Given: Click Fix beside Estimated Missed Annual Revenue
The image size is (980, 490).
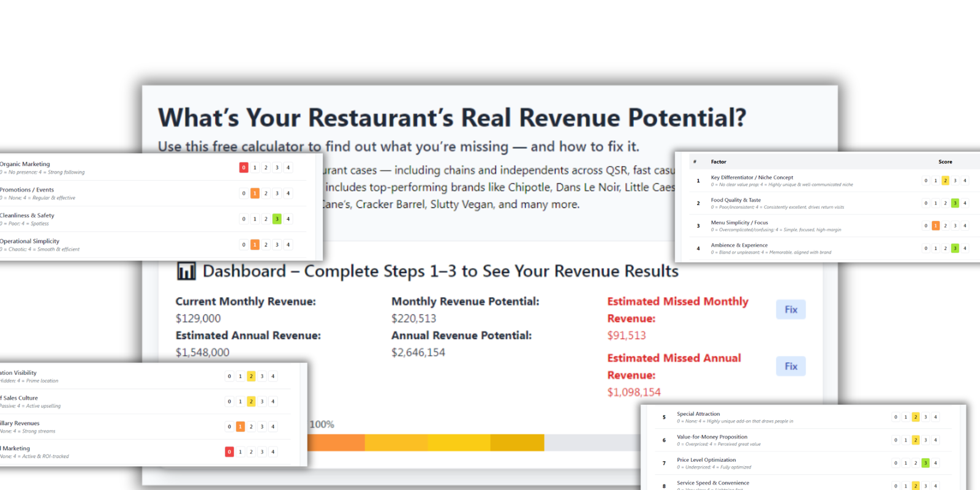Looking at the screenshot, I should [791, 366].
